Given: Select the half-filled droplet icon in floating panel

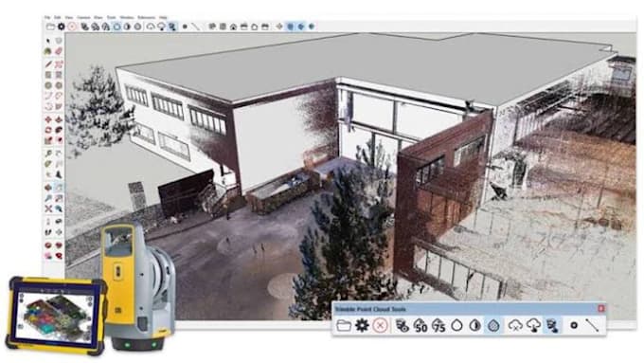Looking at the screenshot, I should pyautogui.click(x=475, y=326).
